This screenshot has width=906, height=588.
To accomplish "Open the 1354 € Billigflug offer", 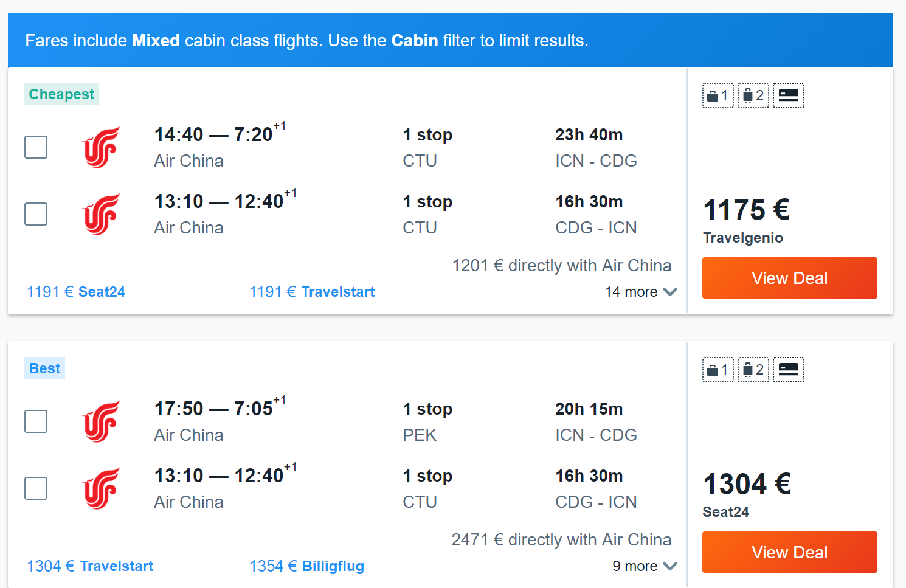I will coord(306,566).
